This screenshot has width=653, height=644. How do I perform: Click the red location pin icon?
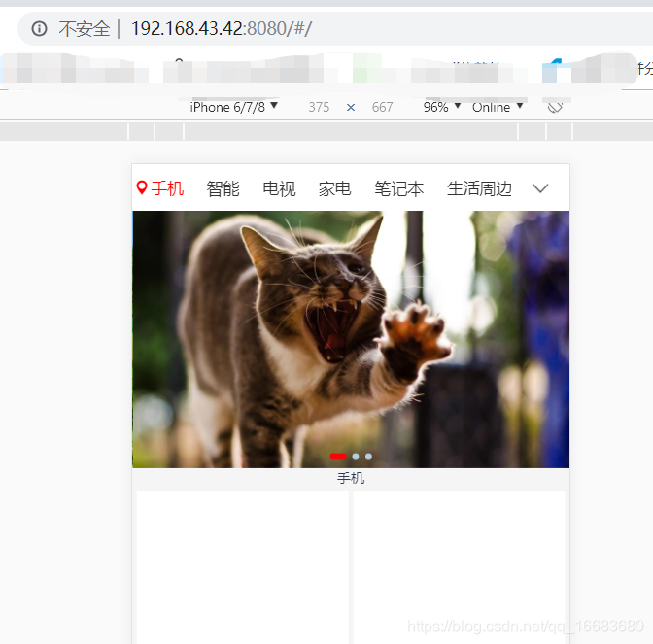(x=142, y=187)
